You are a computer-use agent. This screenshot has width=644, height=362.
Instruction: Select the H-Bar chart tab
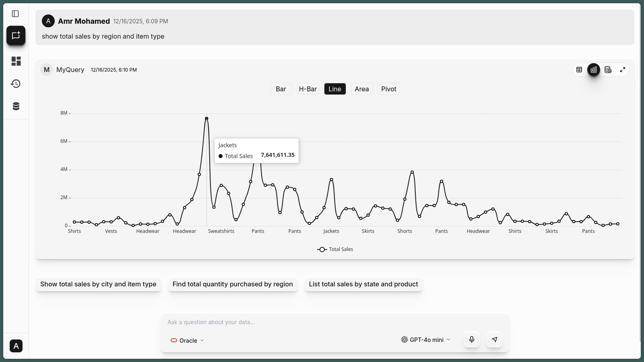pyautogui.click(x=308, y=88)
